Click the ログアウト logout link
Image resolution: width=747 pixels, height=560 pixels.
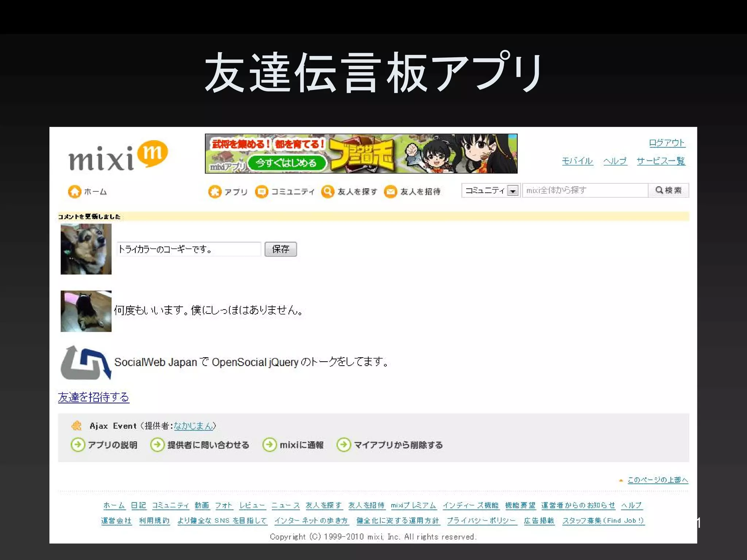pos(667,143)
